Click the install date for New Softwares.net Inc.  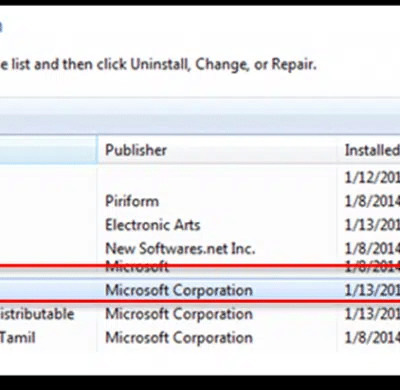(372, 248)
